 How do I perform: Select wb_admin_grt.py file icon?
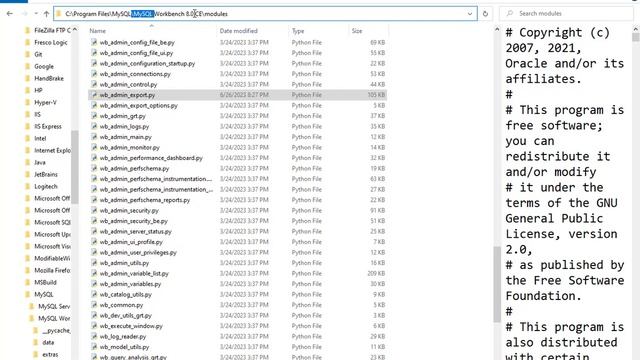tap(94, 116)
